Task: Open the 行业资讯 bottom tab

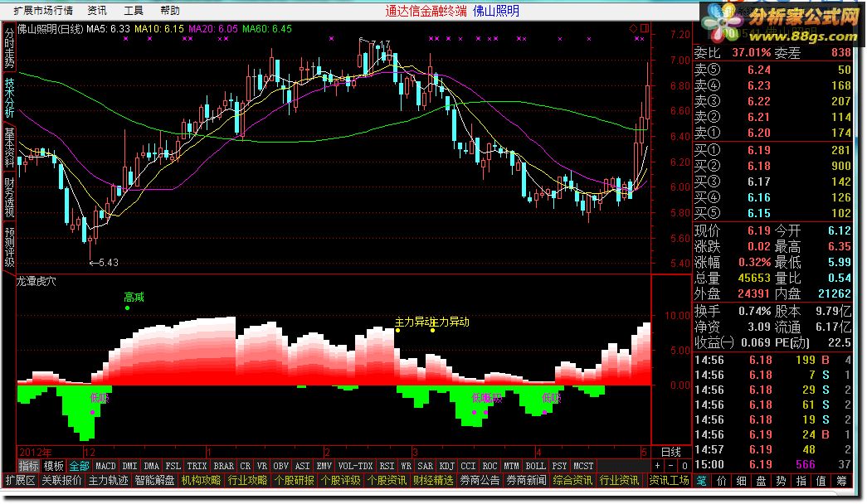Action: pos(619,480)
